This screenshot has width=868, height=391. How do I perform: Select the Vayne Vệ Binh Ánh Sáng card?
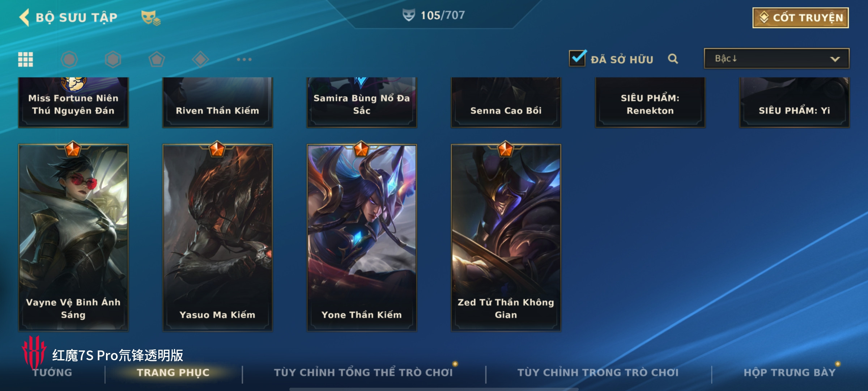point(73,237)
